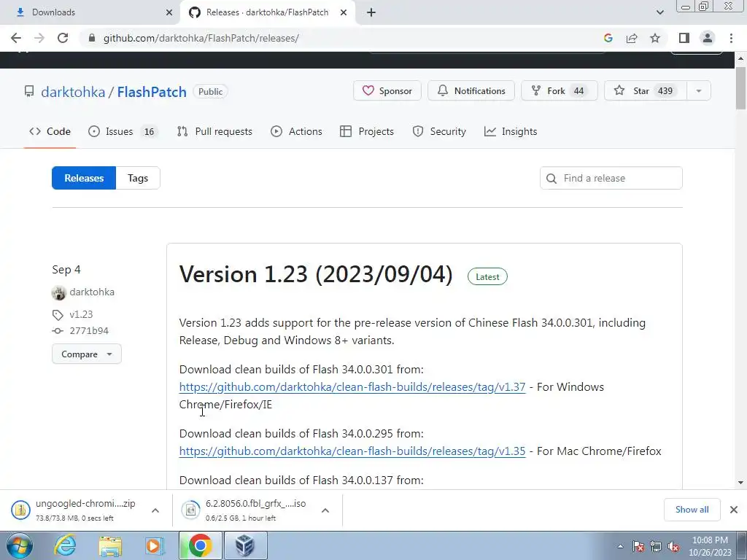Fork the repository with the Fork button
This screenshot has width=747, height=560.
(560, 90)
